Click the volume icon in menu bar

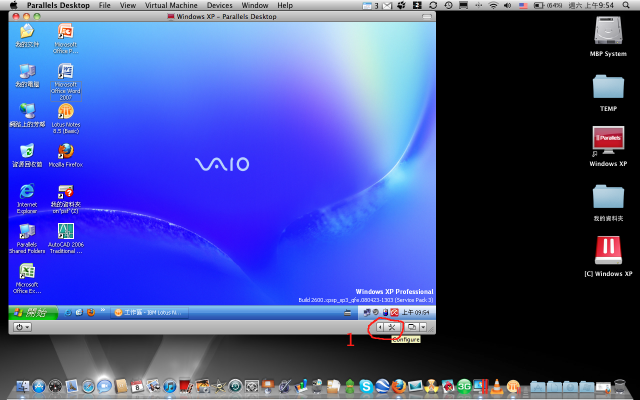pos(507,5)
